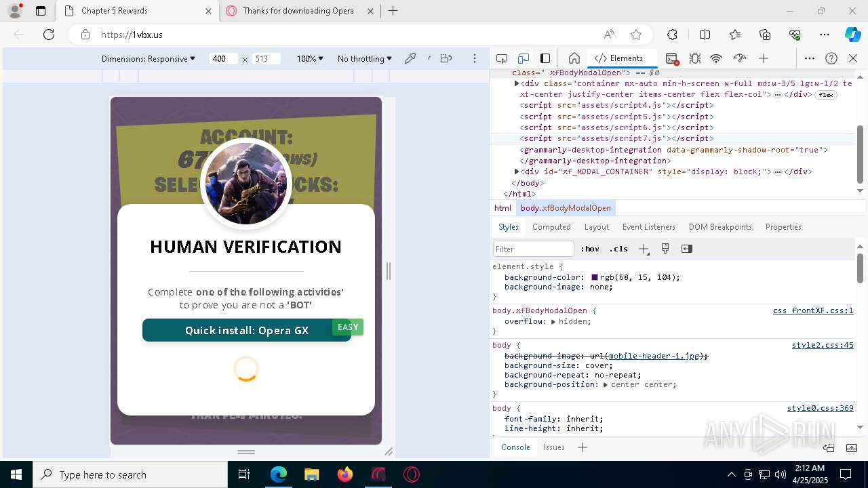This screenshot has width=868, height=488.
Task: Add a drawer tool with plus icon
Action: [583, 447]
